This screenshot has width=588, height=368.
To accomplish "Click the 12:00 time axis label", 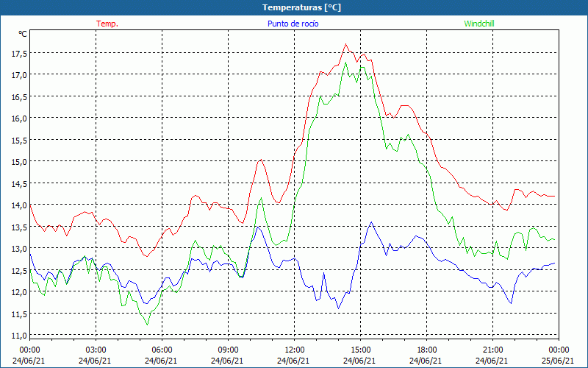I will pos(294,350).
